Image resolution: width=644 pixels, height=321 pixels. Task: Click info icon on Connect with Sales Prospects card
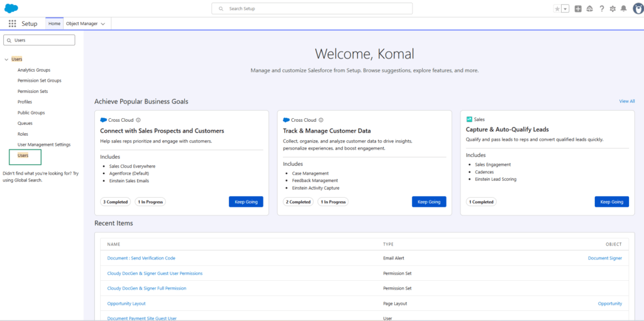[138, 120]
